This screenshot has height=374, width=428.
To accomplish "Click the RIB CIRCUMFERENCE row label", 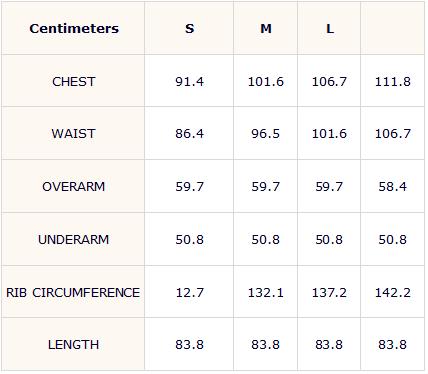I will pyautogui.click(x=73, y=292).
